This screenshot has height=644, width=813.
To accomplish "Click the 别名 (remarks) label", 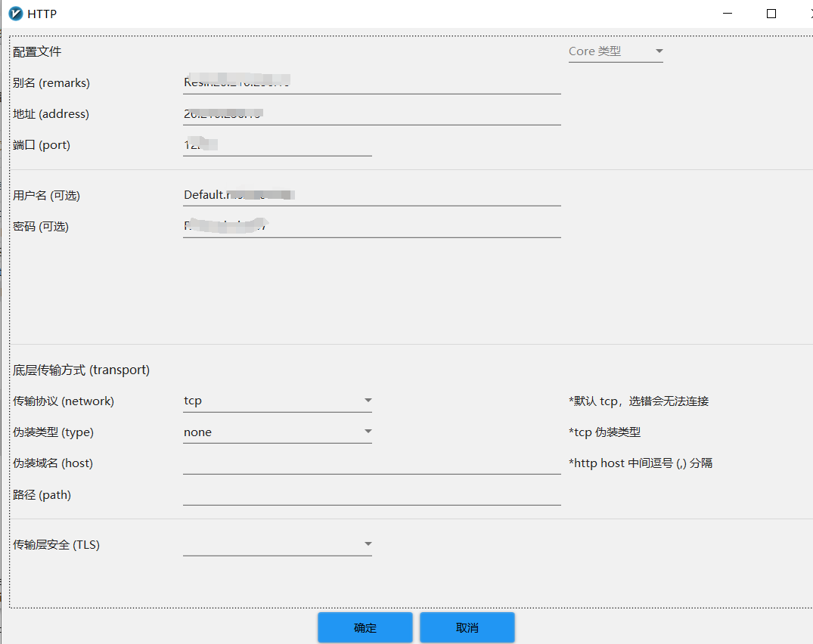I will (x=51, y=83).
